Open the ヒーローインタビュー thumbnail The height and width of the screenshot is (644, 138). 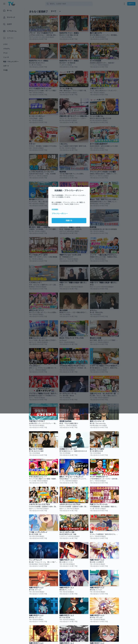coord(43,106)
